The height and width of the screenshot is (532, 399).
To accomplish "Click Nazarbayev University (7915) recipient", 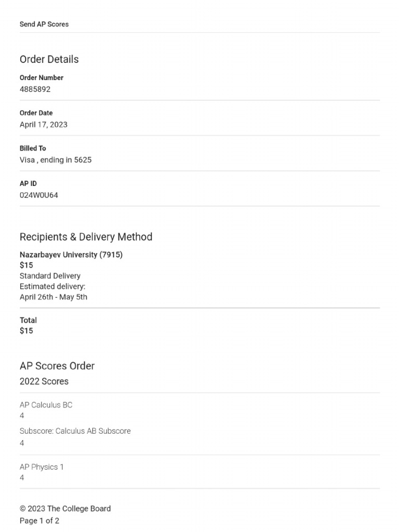I will pos(71,255).
